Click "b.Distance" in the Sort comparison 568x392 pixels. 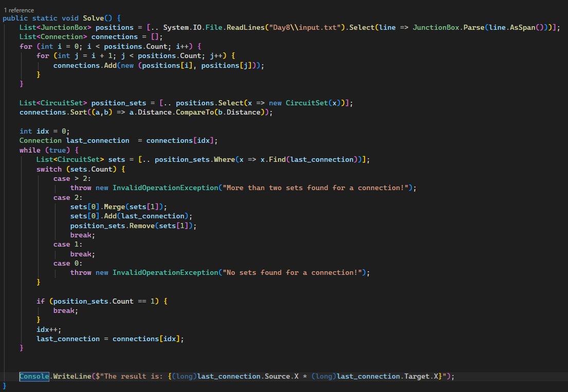point(239,112)
